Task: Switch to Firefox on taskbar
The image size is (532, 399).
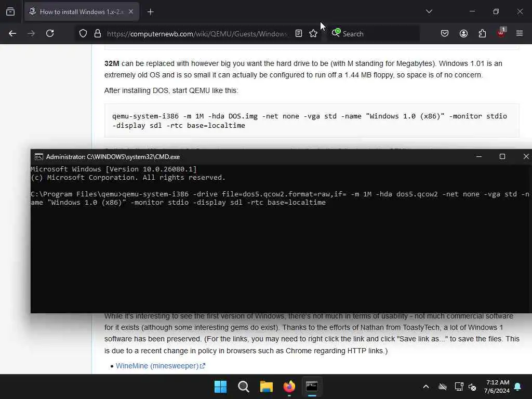Action: click(x=289, y=387)
